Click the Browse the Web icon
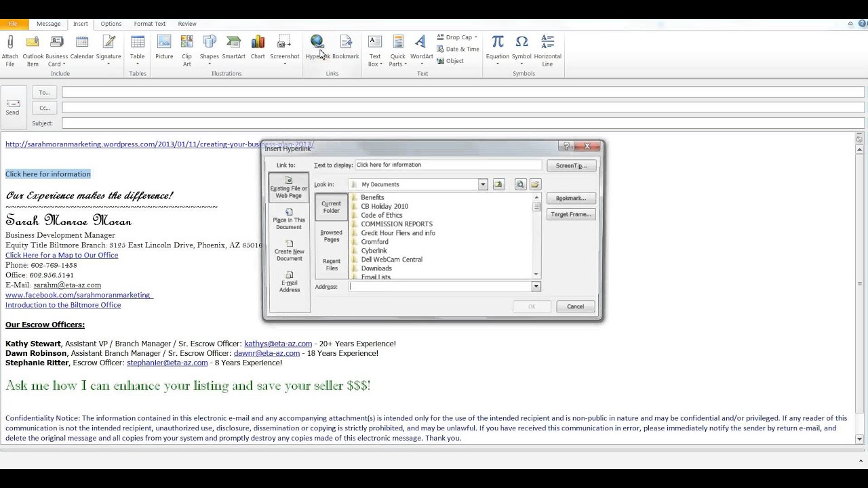 [x=520, y=184]
